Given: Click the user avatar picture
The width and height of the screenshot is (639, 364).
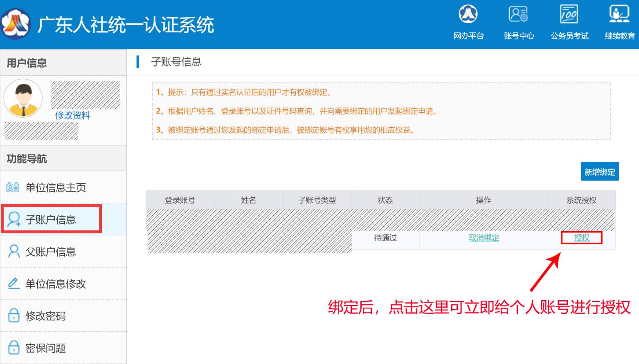Looking at the screenshot, I should click(x=23, y=98).
